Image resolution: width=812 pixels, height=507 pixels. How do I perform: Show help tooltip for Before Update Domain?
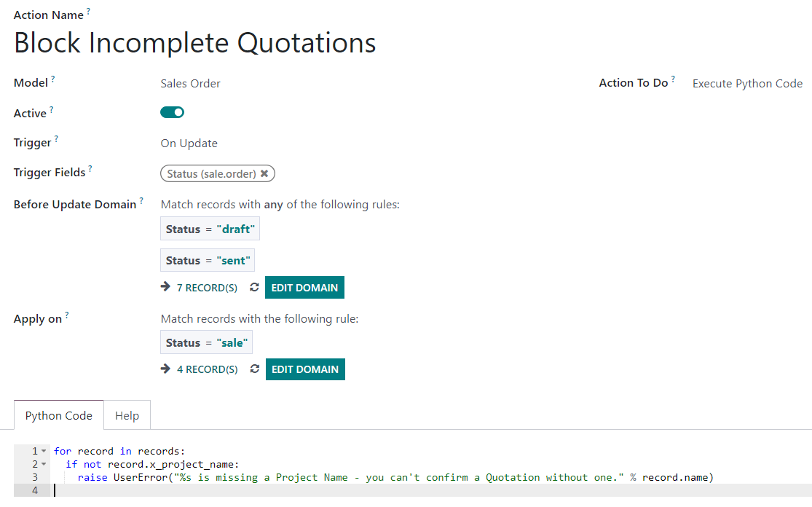(x=141, y=200)
